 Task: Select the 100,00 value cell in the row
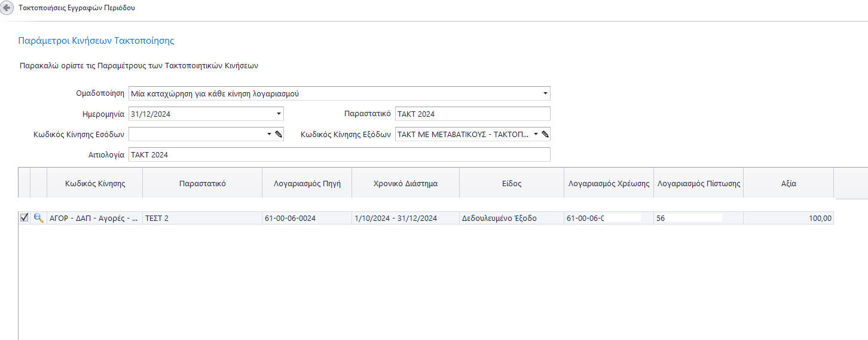point(788,218)
